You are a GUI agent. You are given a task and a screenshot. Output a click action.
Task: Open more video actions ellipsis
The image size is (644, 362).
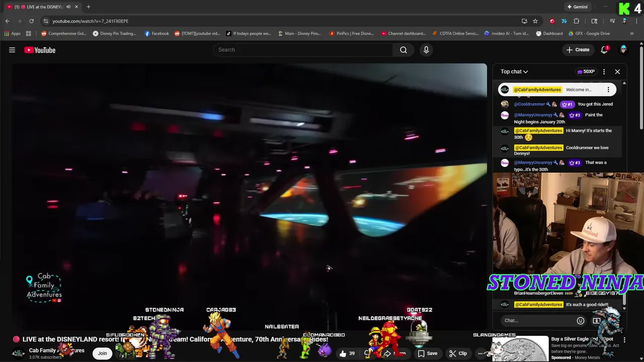pos(481,353)
